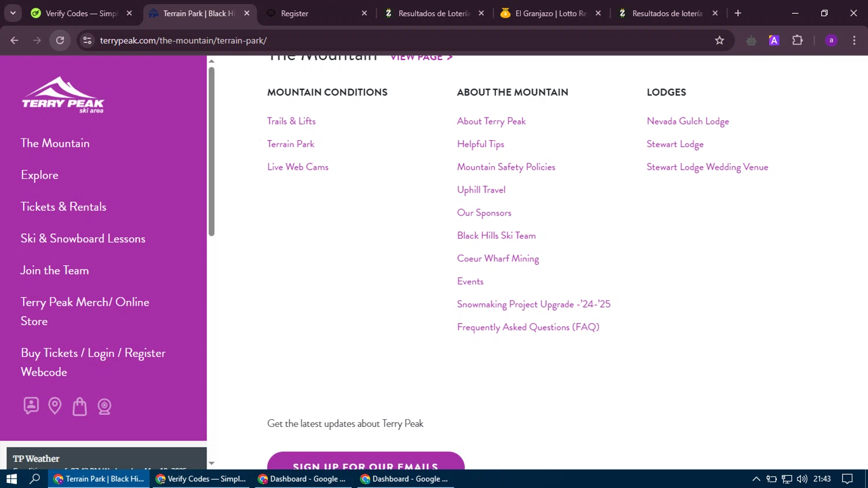Screen dimensions: 868x488
Task: Click the sidebar scrollbar down arrow
Action: click(x=211, y=463)
